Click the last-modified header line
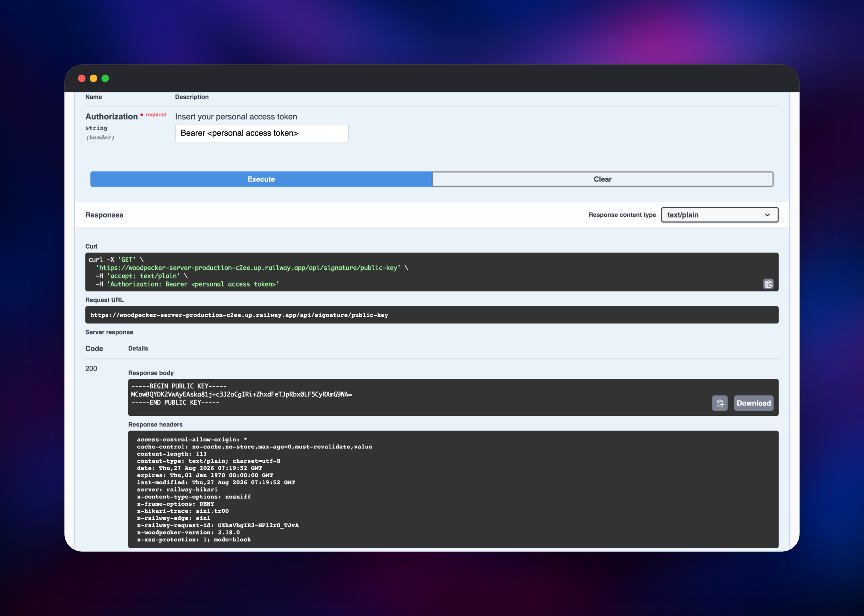 pyautogui.click(x=216, y=482)
